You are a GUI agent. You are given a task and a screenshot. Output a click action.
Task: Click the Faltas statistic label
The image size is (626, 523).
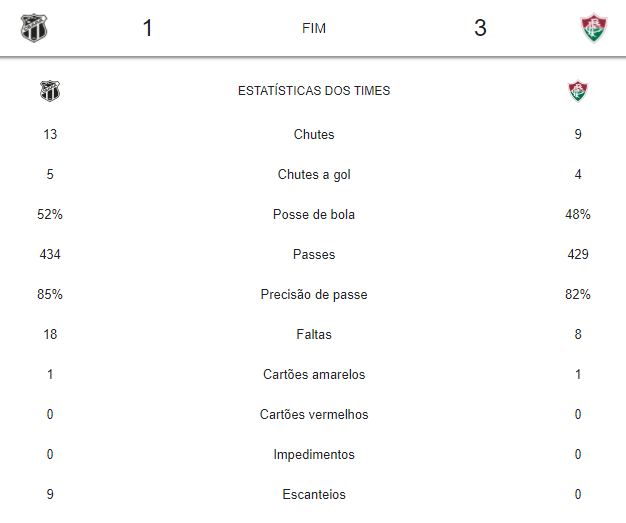click(314, 335)
